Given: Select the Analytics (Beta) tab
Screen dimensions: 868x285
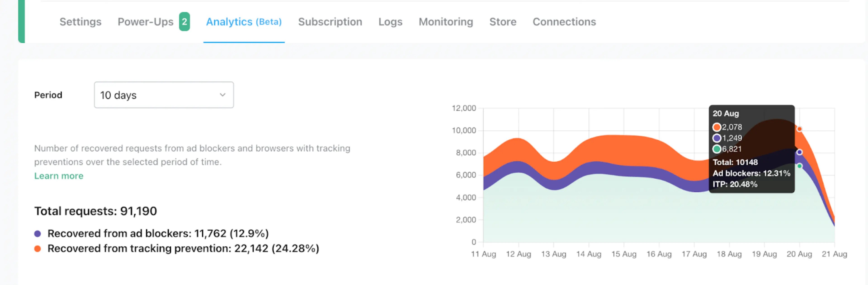Looking at the screenshot, I should (x=244, y=21).
